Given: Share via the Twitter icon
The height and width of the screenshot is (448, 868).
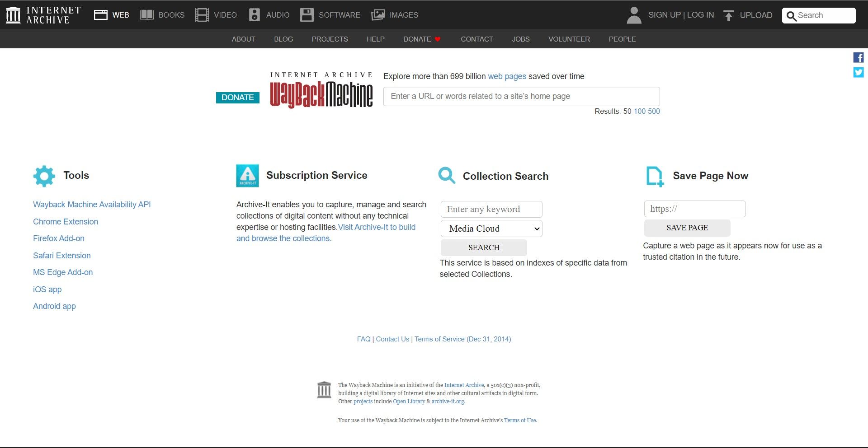Looking at the screenshot, I should coord(858,72).
